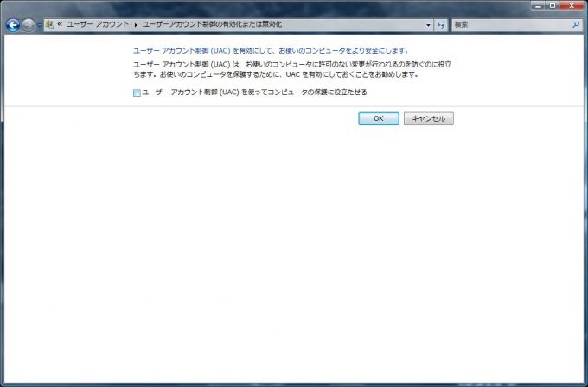Click the Back navigation arrow
Screen dimensions: 588x387
coord(13,25)
